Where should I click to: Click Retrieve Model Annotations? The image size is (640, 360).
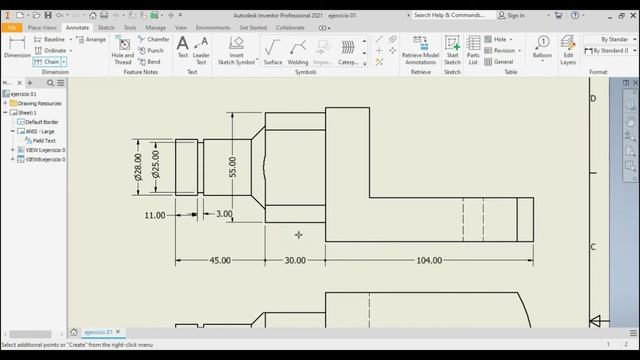420,50
